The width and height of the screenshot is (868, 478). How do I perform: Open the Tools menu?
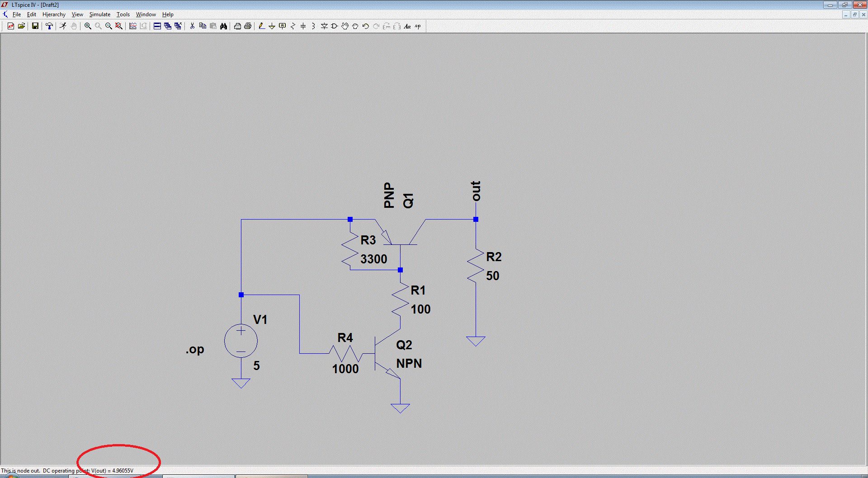[x=123, y=14]
